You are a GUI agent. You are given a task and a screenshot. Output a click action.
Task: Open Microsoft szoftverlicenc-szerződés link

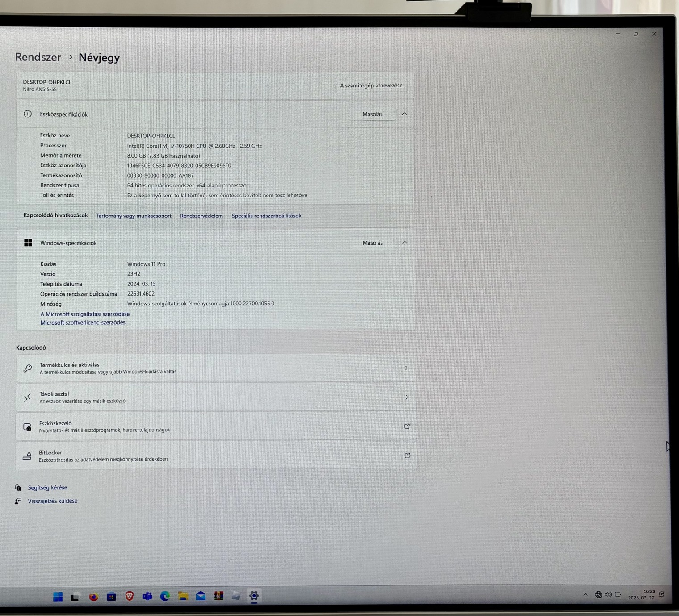pos(83,322)
